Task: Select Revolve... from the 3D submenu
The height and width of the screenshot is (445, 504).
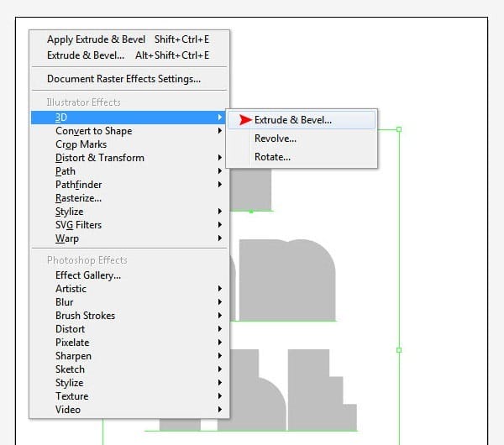Action: point(275,139)
